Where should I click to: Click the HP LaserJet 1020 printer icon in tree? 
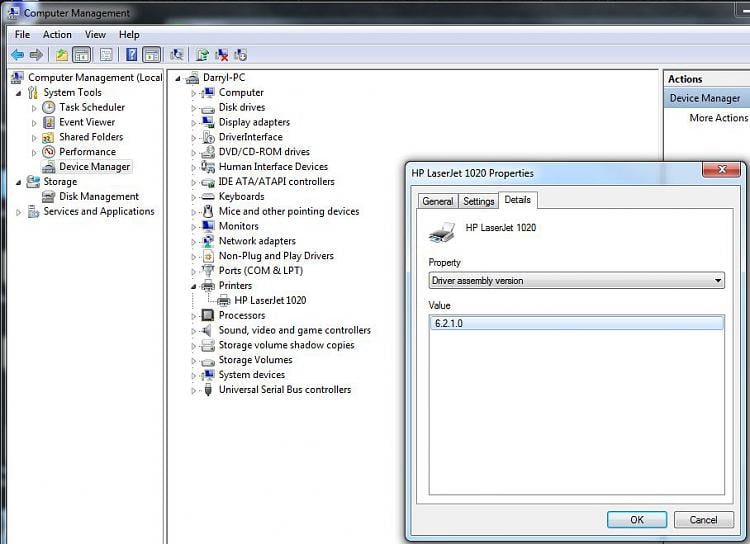click(224, 300)
